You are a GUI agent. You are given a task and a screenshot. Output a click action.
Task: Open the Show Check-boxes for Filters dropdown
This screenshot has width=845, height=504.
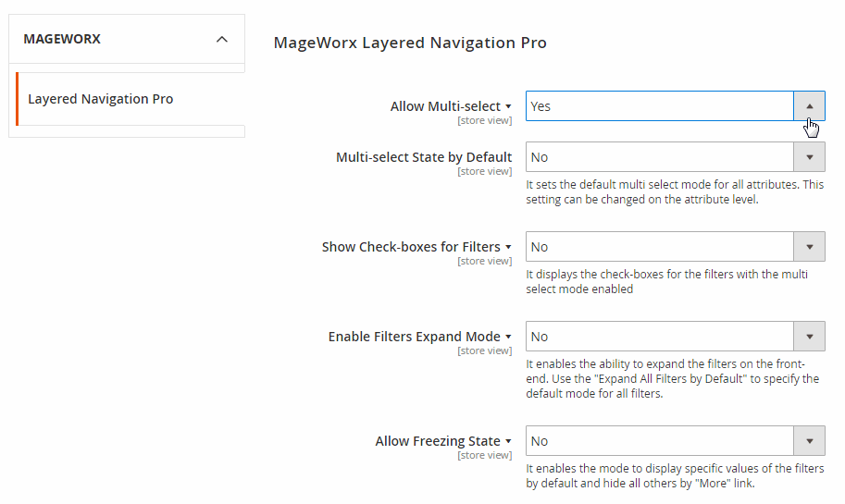pos(659,247)
